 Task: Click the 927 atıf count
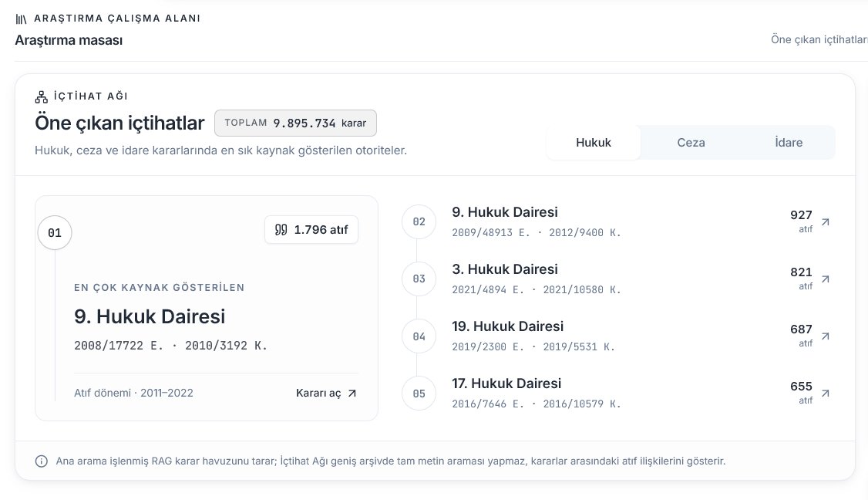(x=801, y=221)
